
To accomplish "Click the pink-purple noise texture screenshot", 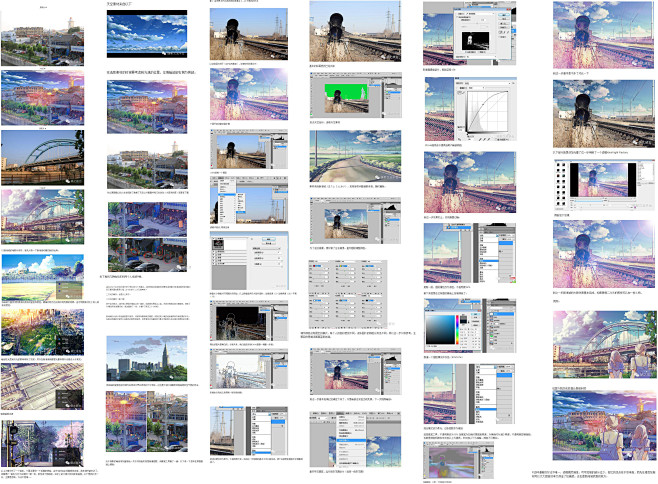I will click(452, 461).
